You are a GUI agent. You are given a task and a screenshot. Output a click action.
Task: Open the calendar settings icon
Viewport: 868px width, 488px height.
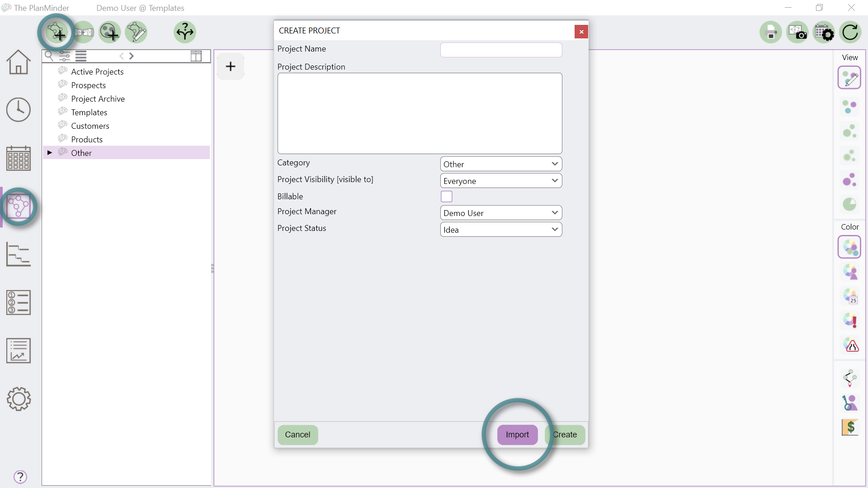click(x=825, y=32)
